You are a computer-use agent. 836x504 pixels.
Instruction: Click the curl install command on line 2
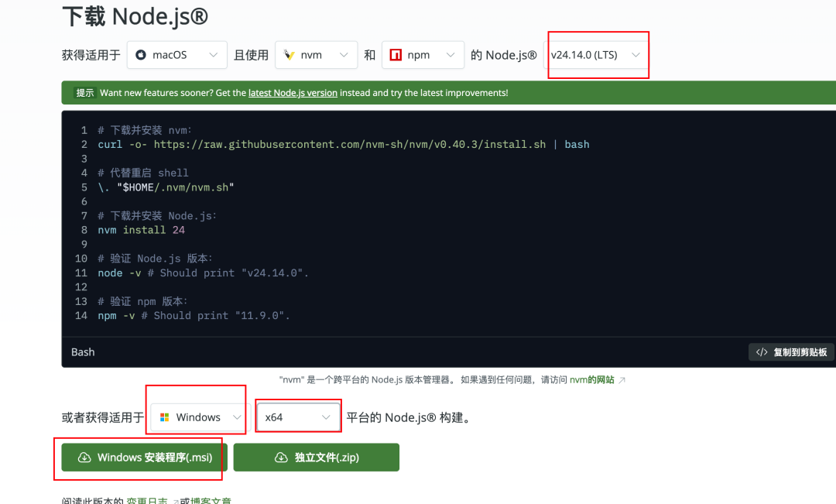coord(344,145)
